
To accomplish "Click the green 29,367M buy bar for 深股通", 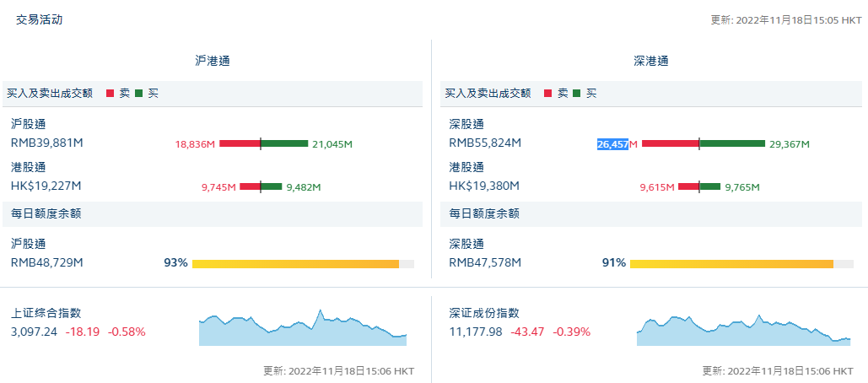I will [x=731, y=143].
